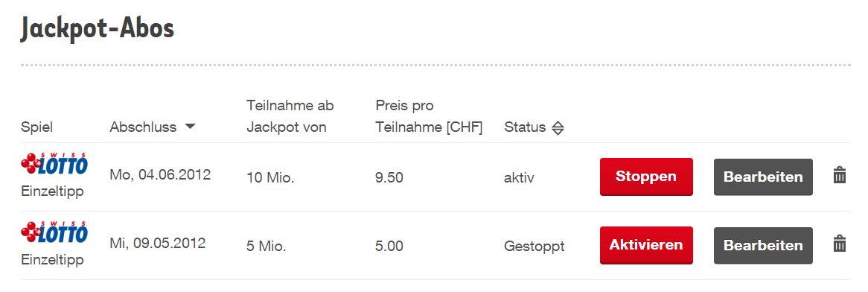Edit the 09.05.2012 subscription via Bearbeiten

(x=763, y=246)
